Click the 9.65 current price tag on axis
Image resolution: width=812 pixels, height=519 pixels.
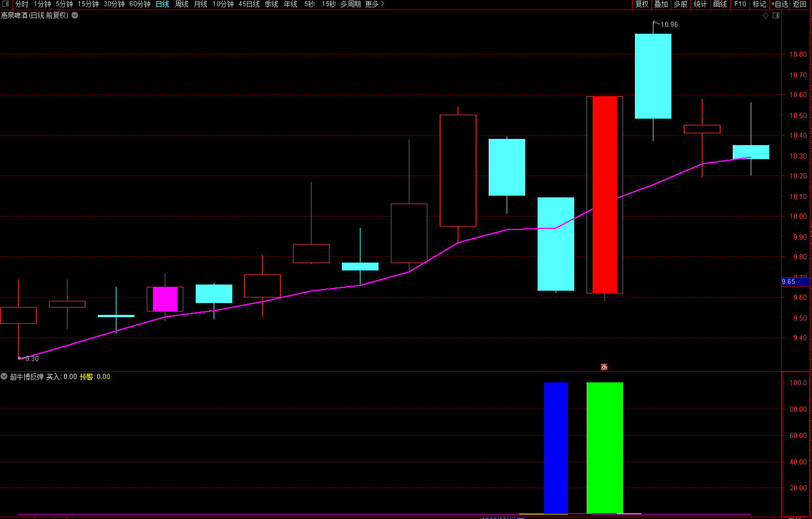(x=795, y=282)
